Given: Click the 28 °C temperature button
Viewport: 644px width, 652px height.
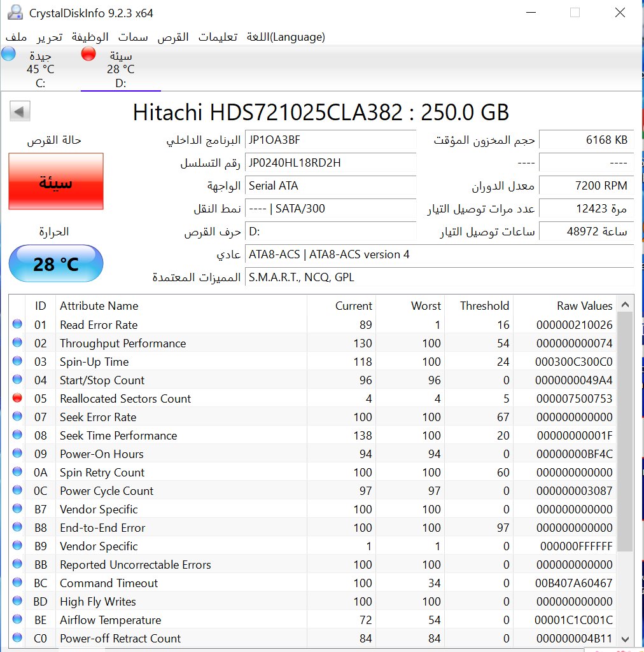Looking at the screenshot, I should click(x=56, y=263).
